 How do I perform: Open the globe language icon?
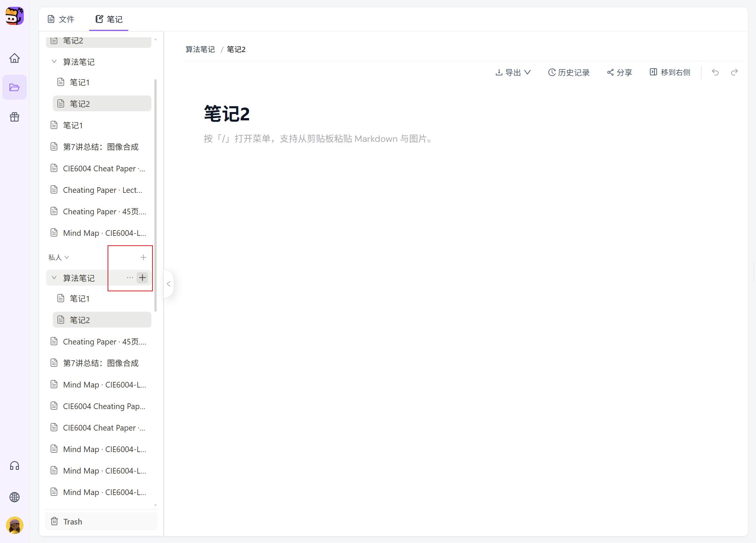click(x=15, y=497)
